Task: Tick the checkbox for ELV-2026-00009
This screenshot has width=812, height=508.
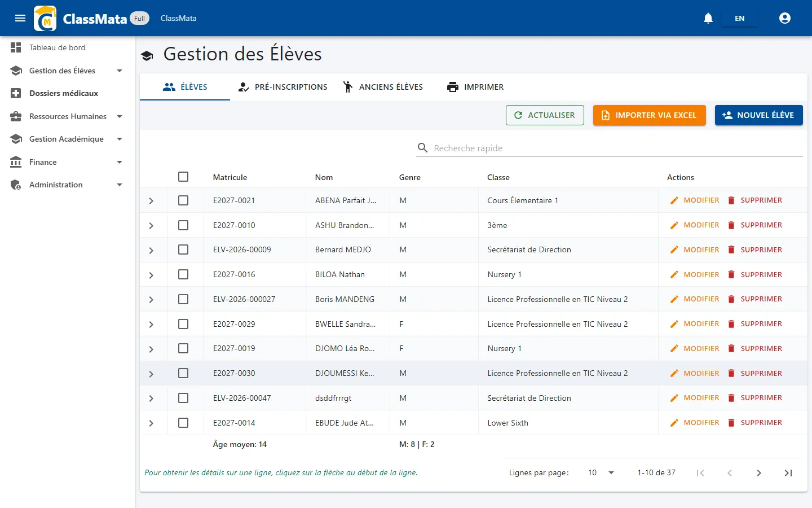Action: (183, 249)
